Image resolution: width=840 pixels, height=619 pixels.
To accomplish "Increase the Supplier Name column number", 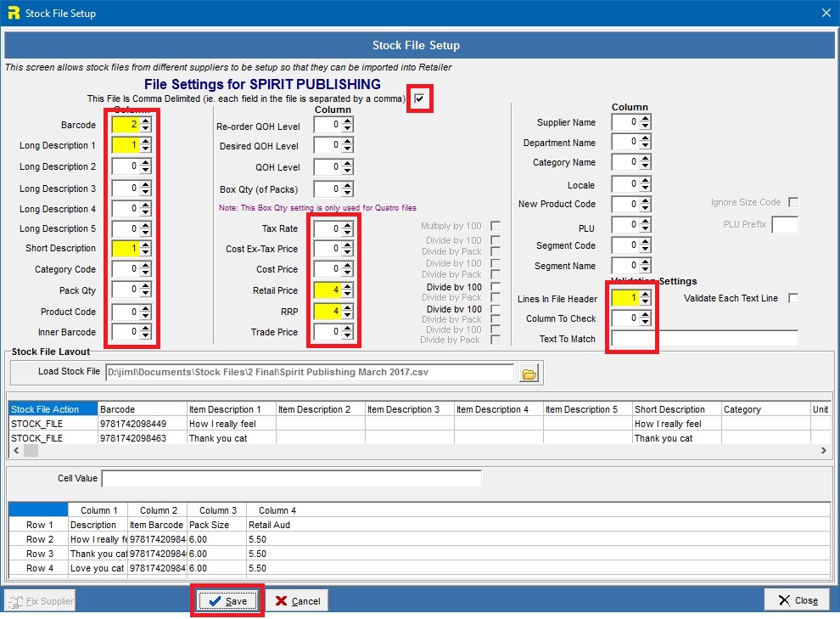I will (x=645, y=119).
